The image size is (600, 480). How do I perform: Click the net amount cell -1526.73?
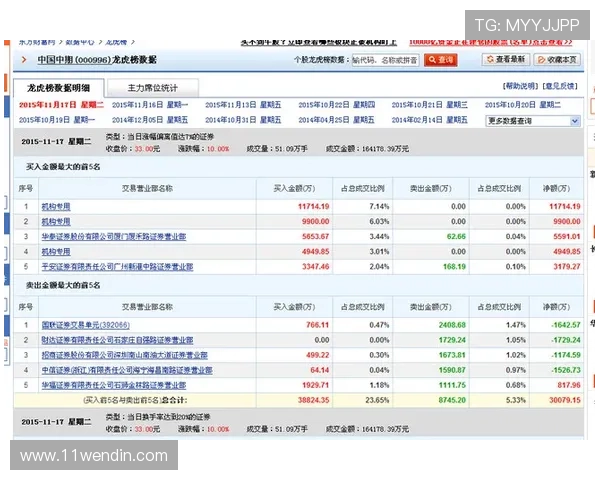tap(566, 370)
